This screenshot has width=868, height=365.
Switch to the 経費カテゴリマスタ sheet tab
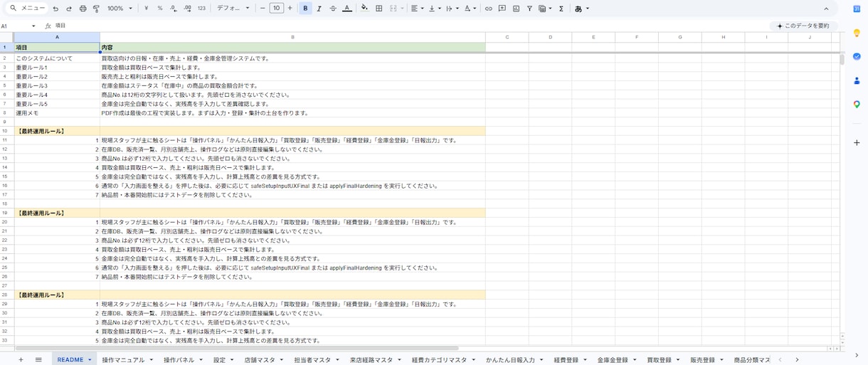coord(439,360)
